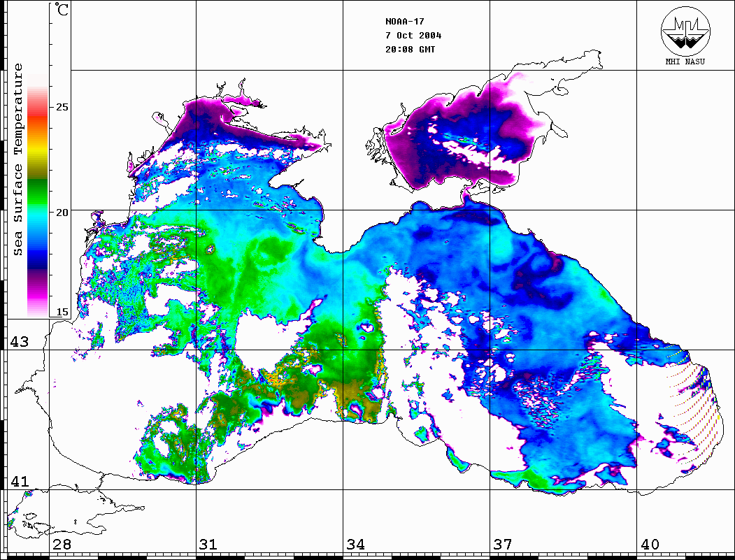Click the longitude label 40
The height and width of the screenshot is (560, 735).
pos(649,545)
